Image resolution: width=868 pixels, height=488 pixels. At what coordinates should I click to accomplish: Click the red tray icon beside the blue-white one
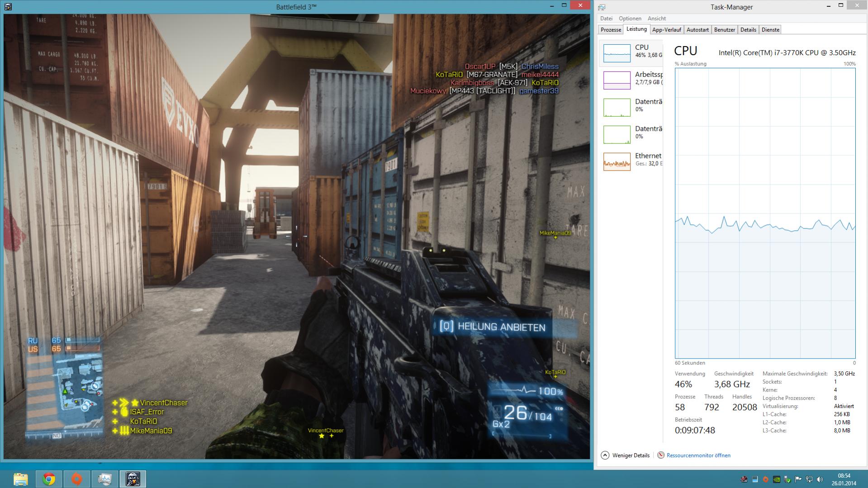pyautogui.click(x=744, y=479)
